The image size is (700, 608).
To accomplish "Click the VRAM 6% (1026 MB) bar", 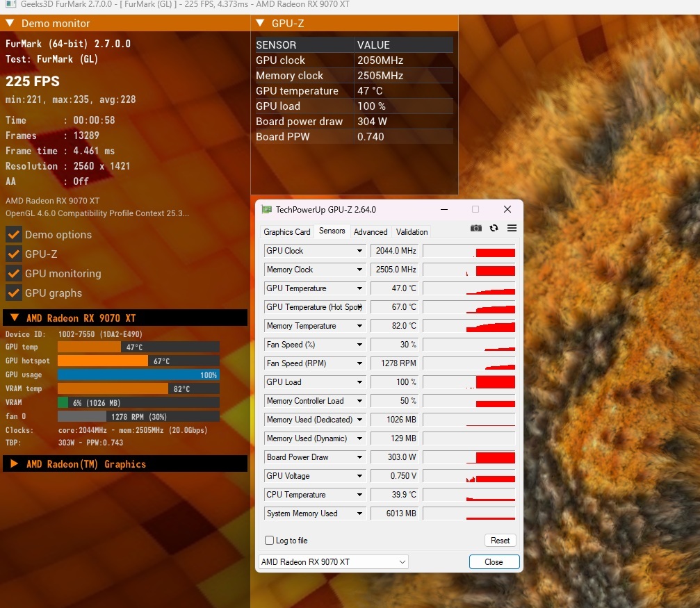I will pos(138,402).
